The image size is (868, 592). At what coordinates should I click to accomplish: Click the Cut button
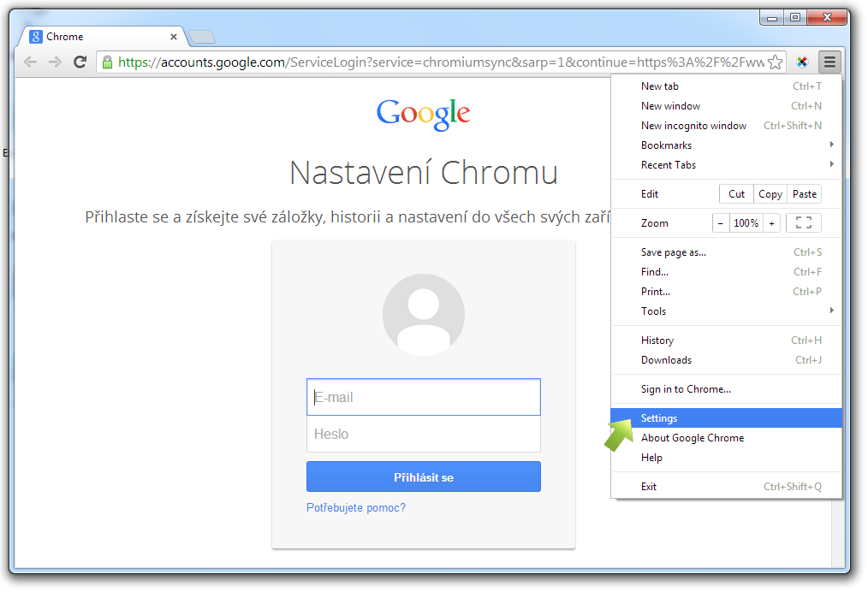point(736,194)
